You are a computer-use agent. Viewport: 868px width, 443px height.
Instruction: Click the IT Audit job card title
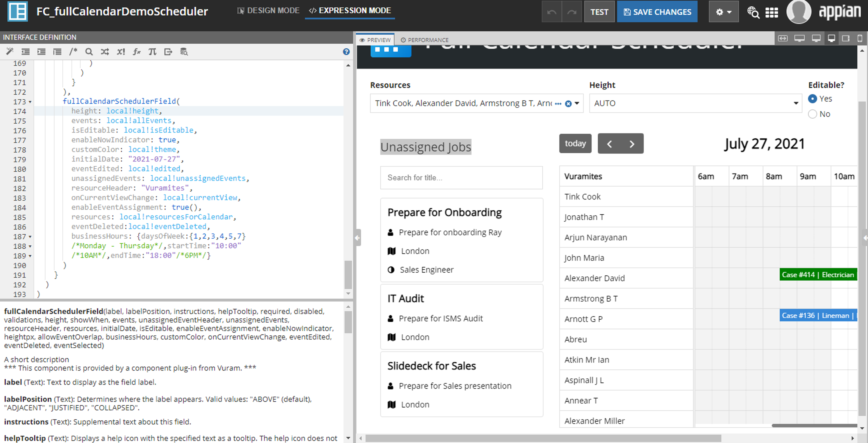point(405,299)
